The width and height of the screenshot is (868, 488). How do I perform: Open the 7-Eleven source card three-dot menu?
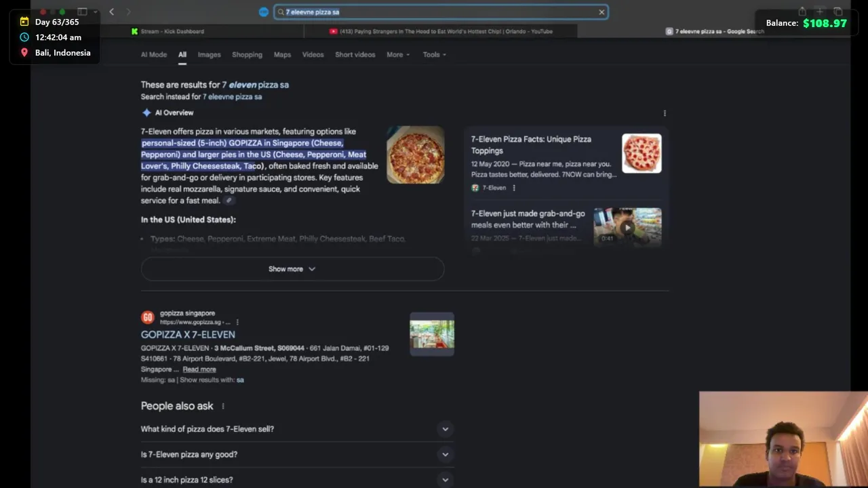pos(514,188)
